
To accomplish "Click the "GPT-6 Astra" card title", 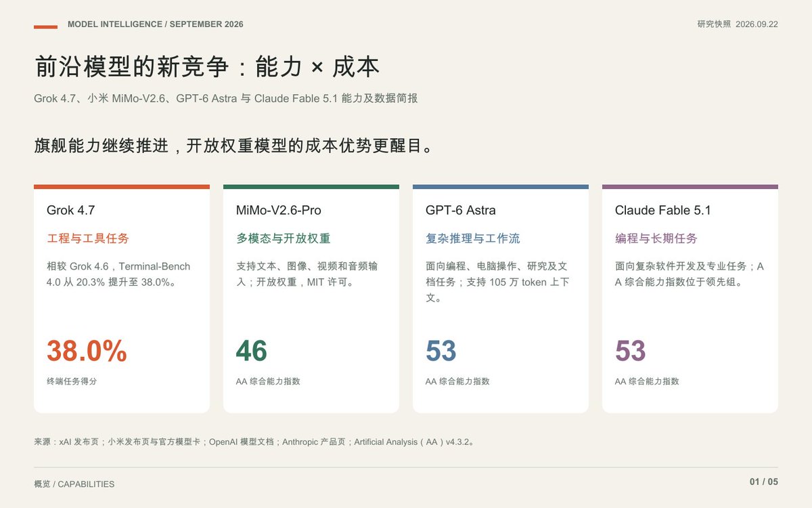I will point(461,211).
